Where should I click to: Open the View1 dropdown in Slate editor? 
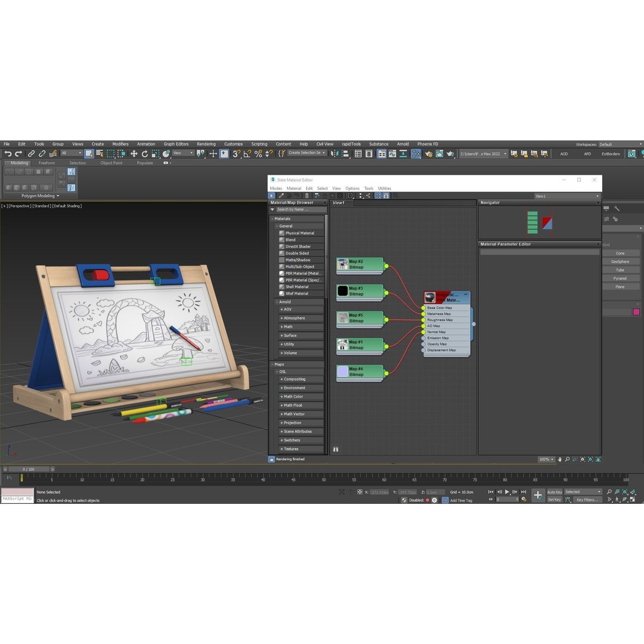click(x=567, y=196)
